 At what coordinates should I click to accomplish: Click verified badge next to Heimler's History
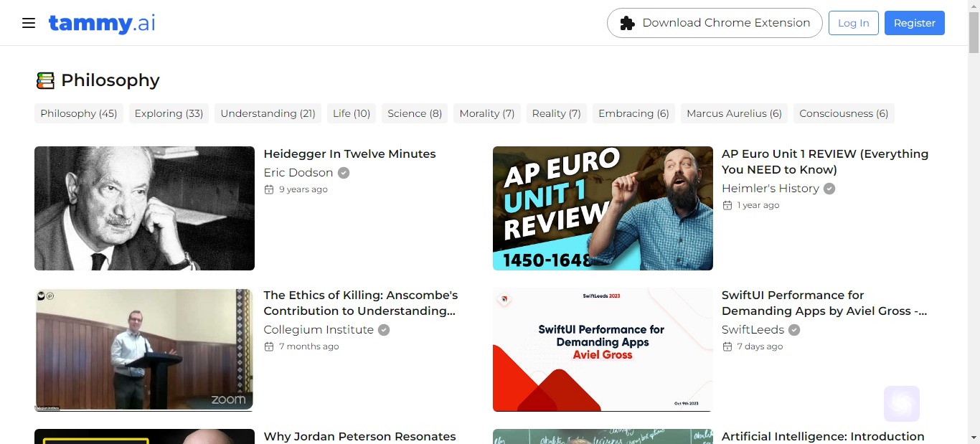(x=829, y=188)
